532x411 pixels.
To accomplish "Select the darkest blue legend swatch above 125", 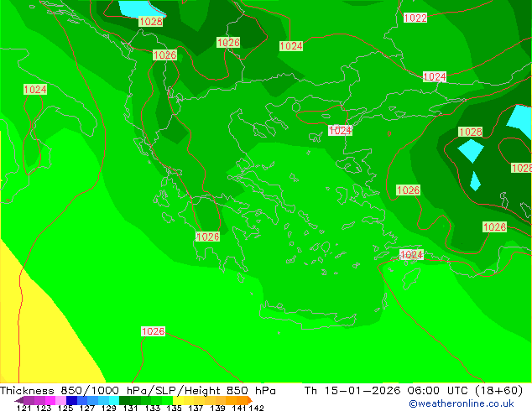I will [x=71, y=400].
